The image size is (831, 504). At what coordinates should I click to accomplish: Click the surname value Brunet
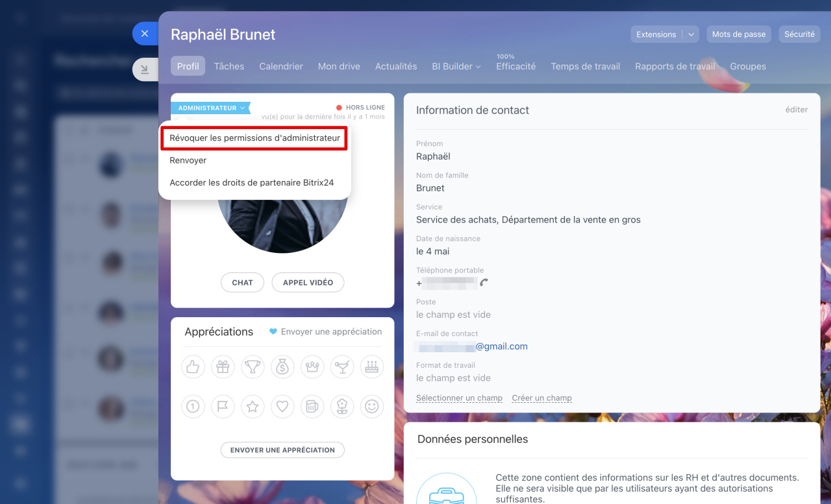[430, 188]
